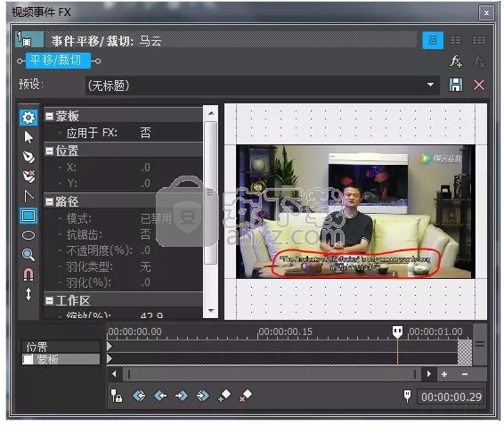
Task: Collapse the 蒙板 property group
Action: click(49, 116)
